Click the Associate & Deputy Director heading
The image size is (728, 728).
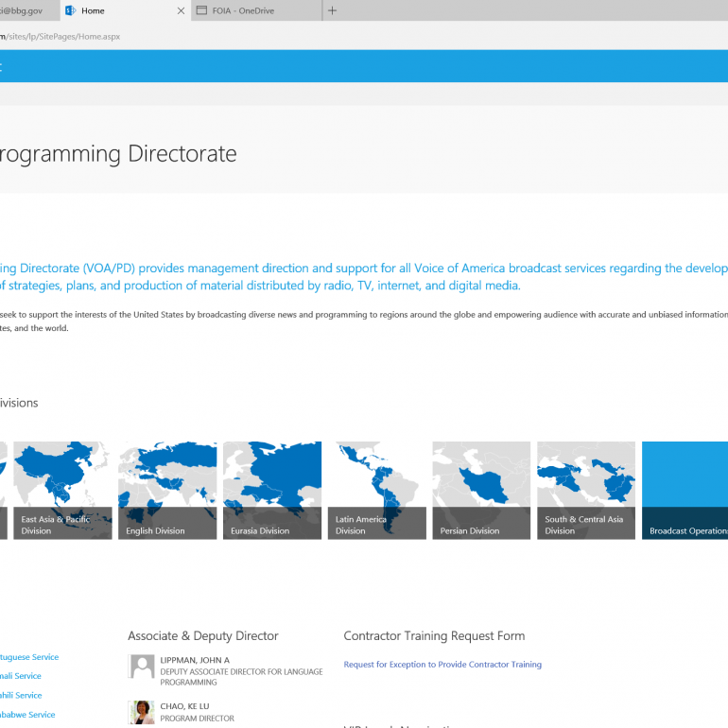click(203, 636)
